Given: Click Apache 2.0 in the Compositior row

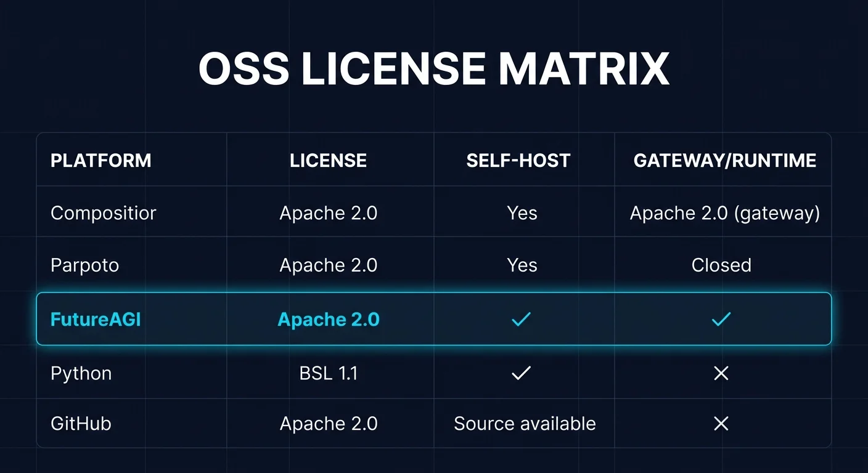Looking at the screenshot, I should pyautogui.click(x=329, y=213).
